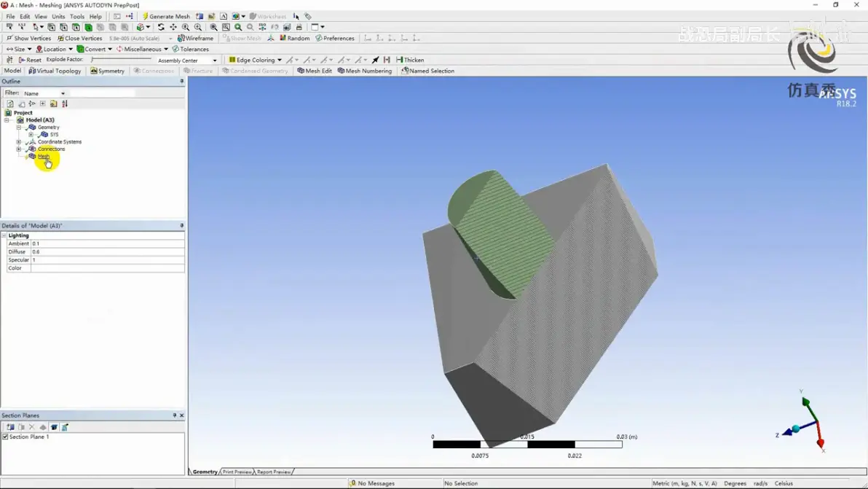This screenshot has height=489, width=868.
Task: Close the Section Planes panel
Action: click(181, 415)
